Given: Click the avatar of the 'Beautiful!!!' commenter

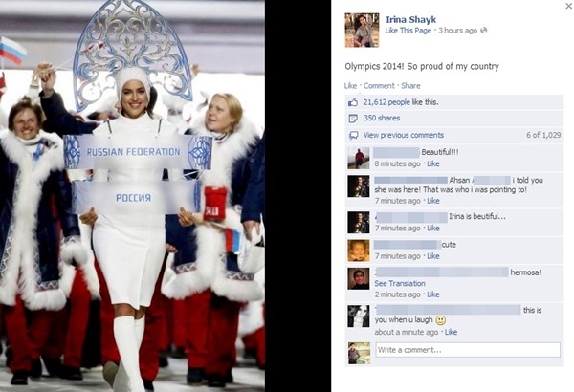Looking at the screenshot, I should [359, 158].
